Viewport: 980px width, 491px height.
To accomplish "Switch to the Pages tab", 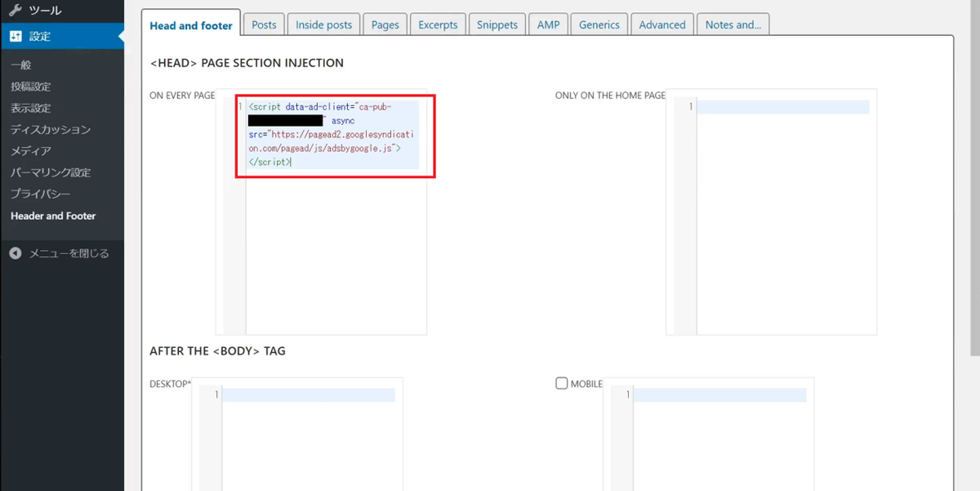I will pyautogui.click(x=385, y=25).
